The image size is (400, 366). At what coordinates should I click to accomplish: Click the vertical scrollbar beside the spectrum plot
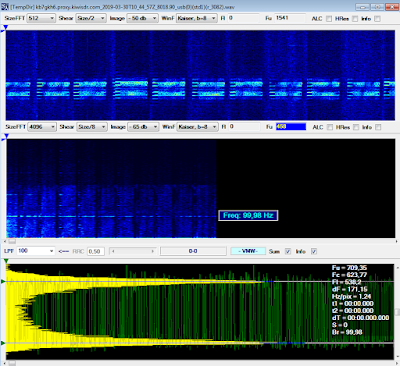pyautogui.click(x=397, y=312)
